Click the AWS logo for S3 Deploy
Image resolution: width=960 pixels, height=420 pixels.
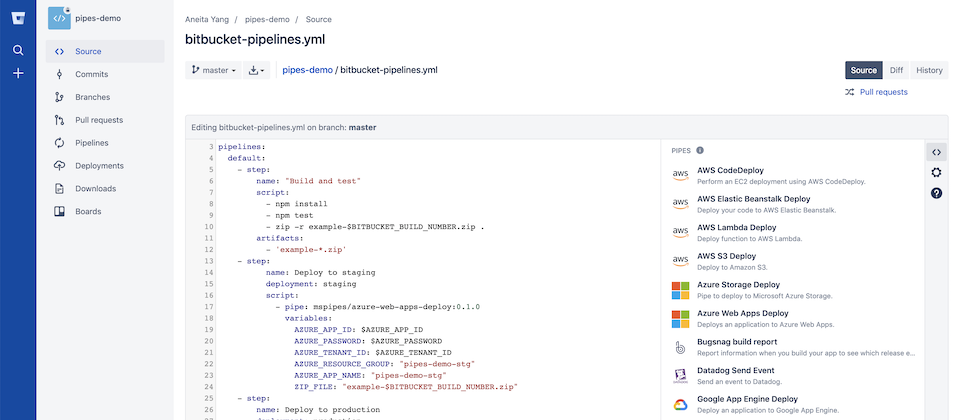point(680,261)
